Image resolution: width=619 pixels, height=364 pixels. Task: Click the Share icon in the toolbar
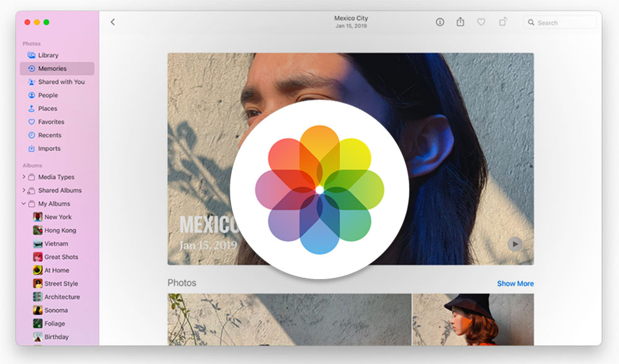461,22
